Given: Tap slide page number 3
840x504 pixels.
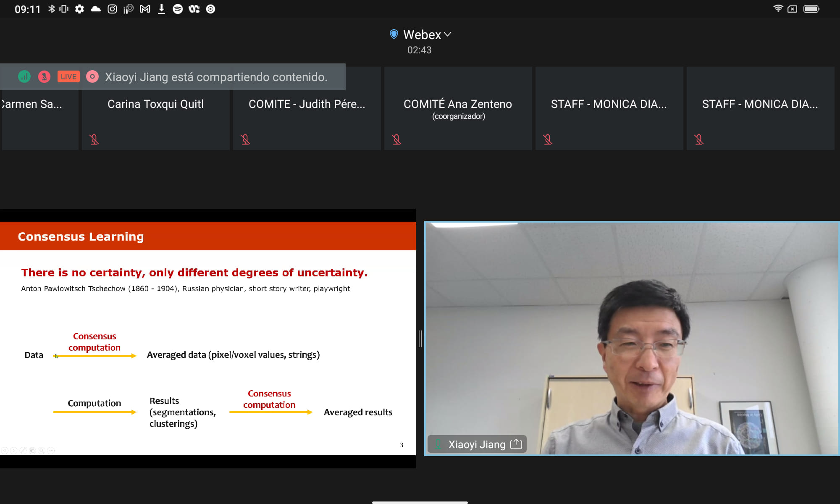Looking at the screenshot, I should click(401, 445).
